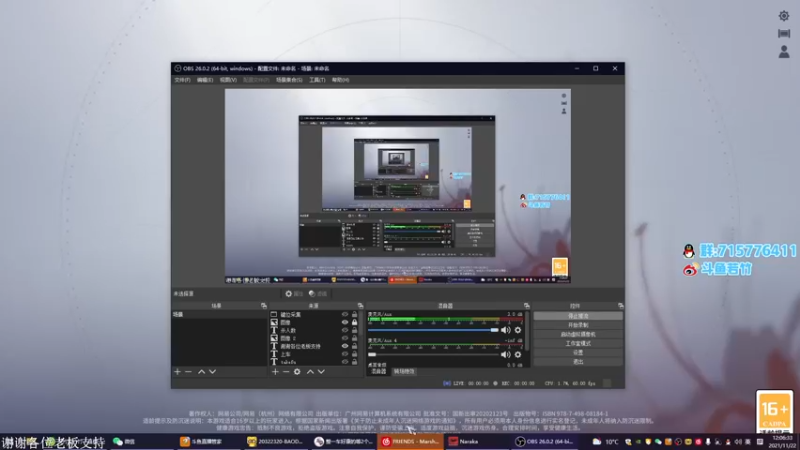Open the 文件(F) menu
The image size is (800, 450).
point(182,80)
